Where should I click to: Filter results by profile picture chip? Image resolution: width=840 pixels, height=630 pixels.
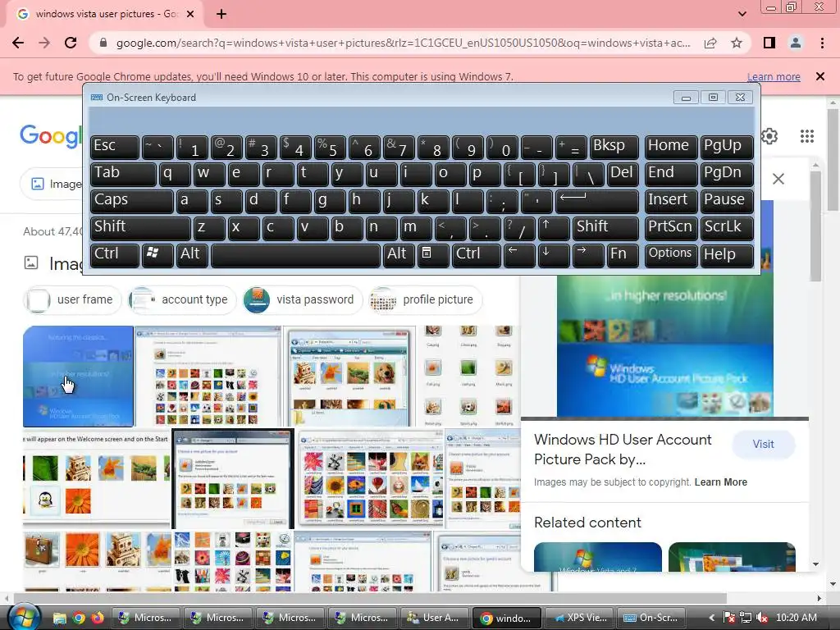click(x=426, y=299)
